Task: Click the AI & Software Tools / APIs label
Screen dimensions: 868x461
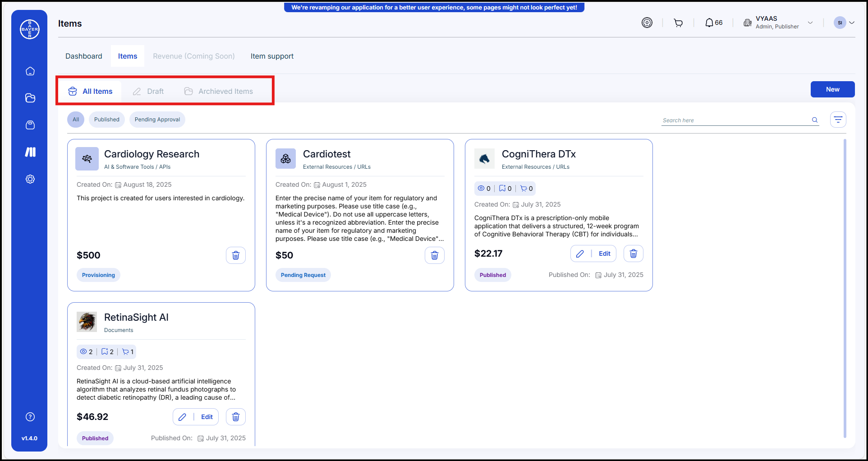Action: click(x=137, y=167)
